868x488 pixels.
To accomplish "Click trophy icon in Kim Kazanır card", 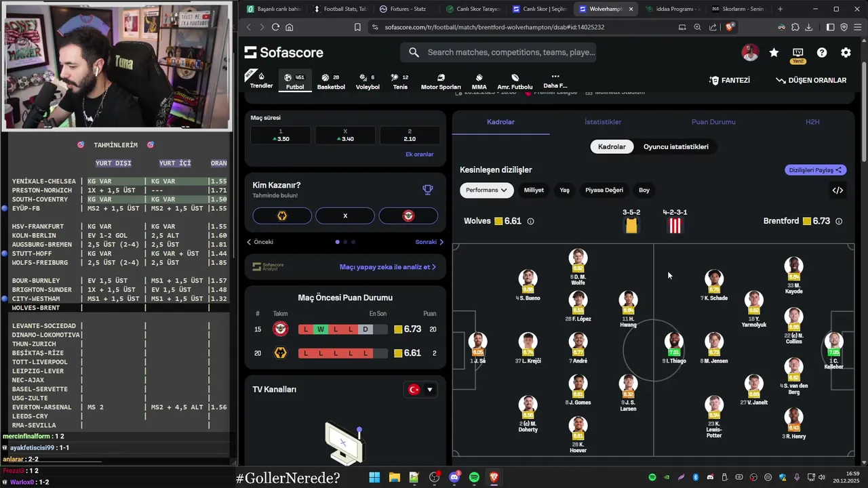I will pyautogui.click(x=427, y=190).
